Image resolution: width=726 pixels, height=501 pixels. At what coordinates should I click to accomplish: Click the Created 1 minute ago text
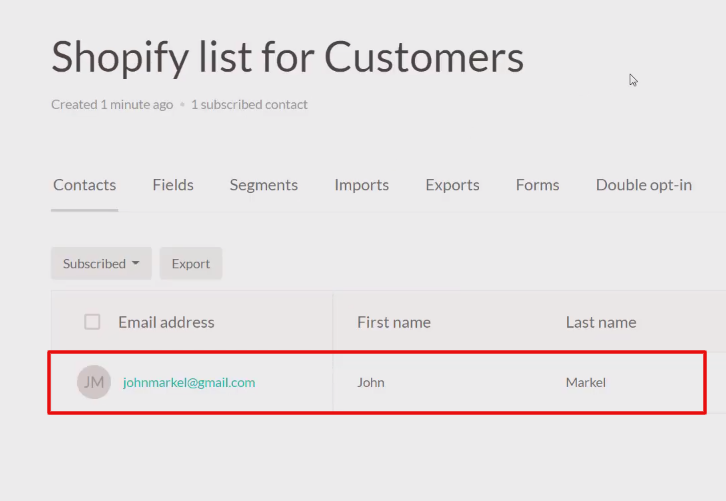pyautogui.click(x=112, y=105)
